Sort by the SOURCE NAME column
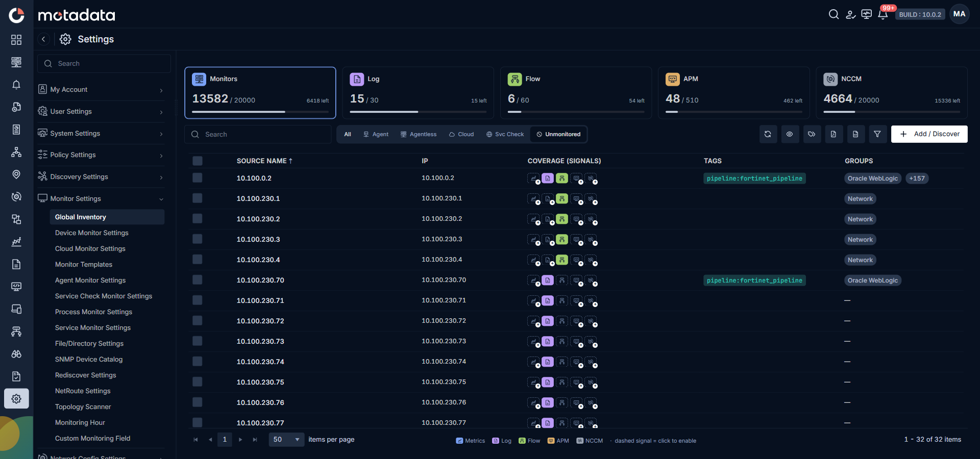Screen dimensions: 980x459 pyautogui.click(x=264, y=161)
